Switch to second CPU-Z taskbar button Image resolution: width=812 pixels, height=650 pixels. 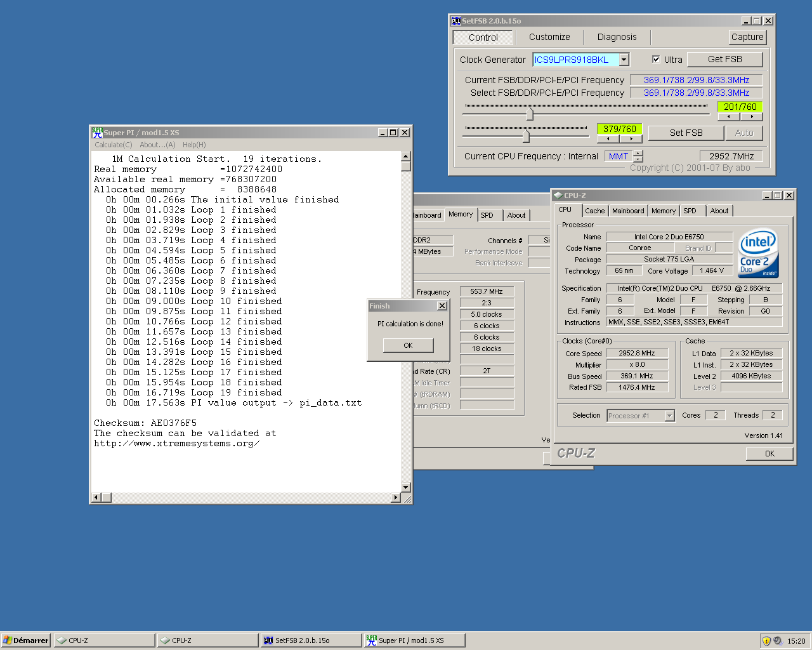click(x=207, y=640)
